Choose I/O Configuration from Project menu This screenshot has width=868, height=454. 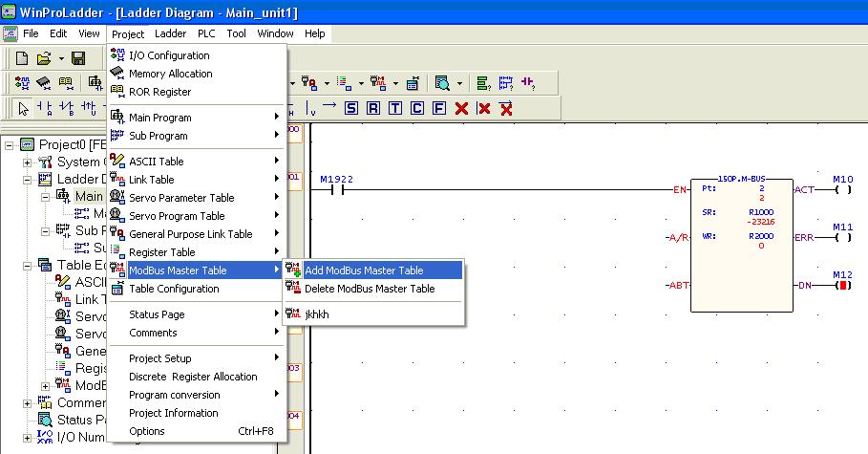pos(197,55)
